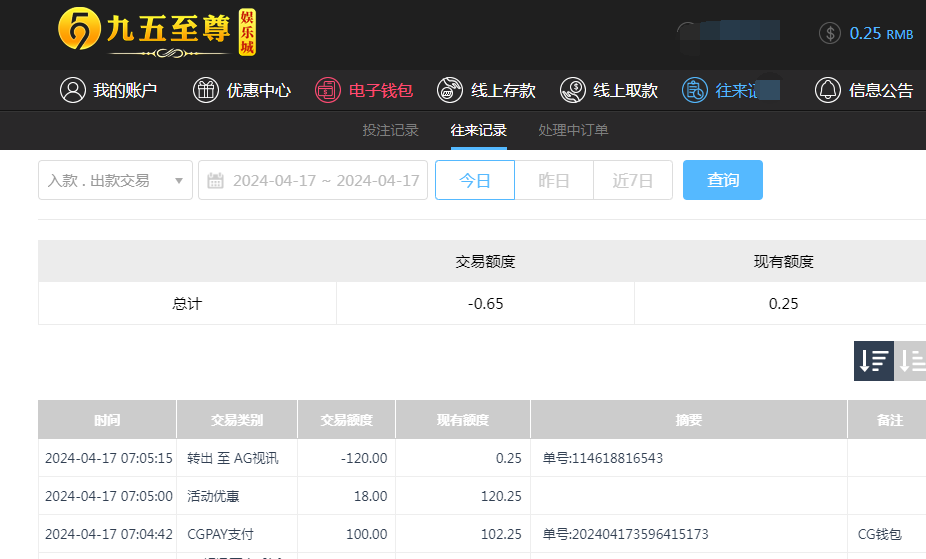Select order number 单号:114618816543
The height and width of the screenshot is (559, 926).
pos(603,458)
